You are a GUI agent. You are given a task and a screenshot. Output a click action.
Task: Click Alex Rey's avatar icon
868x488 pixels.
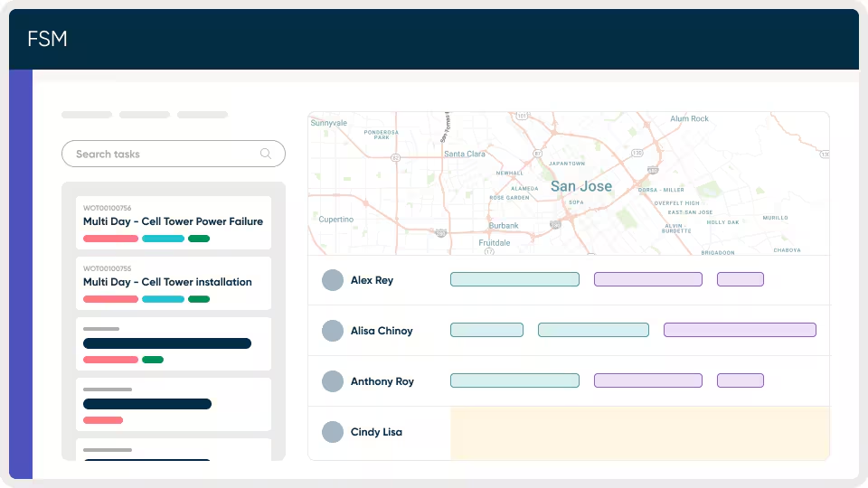pos(333,280)
